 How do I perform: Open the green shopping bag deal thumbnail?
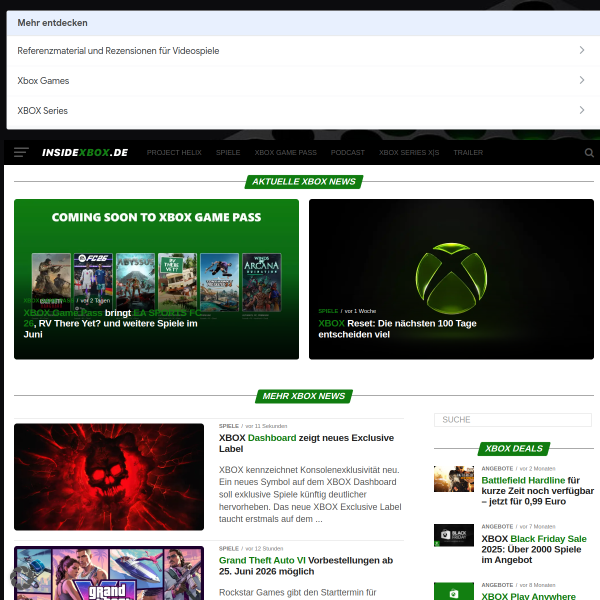(454, 591)
